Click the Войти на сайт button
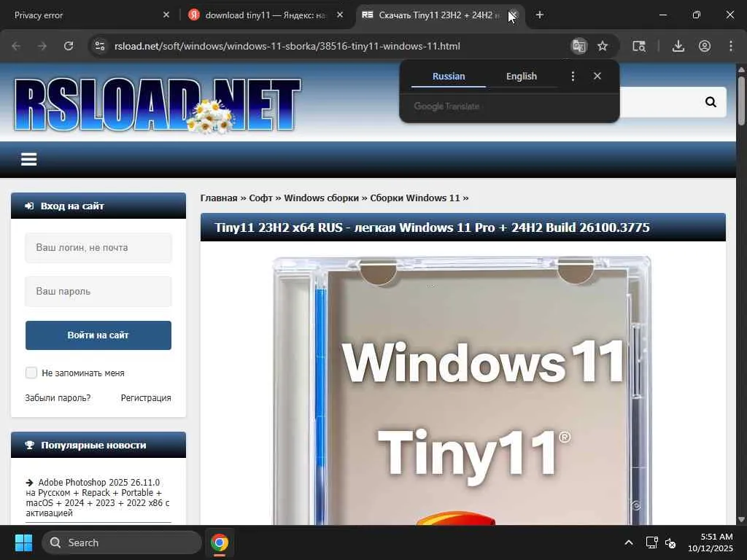 pyautogui.click(x=98, y=335)
